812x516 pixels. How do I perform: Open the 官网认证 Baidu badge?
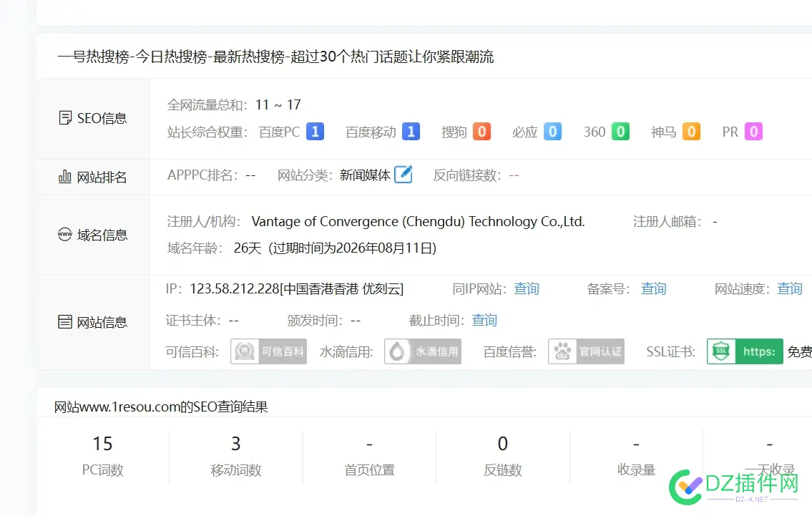[x=586, y=351]
